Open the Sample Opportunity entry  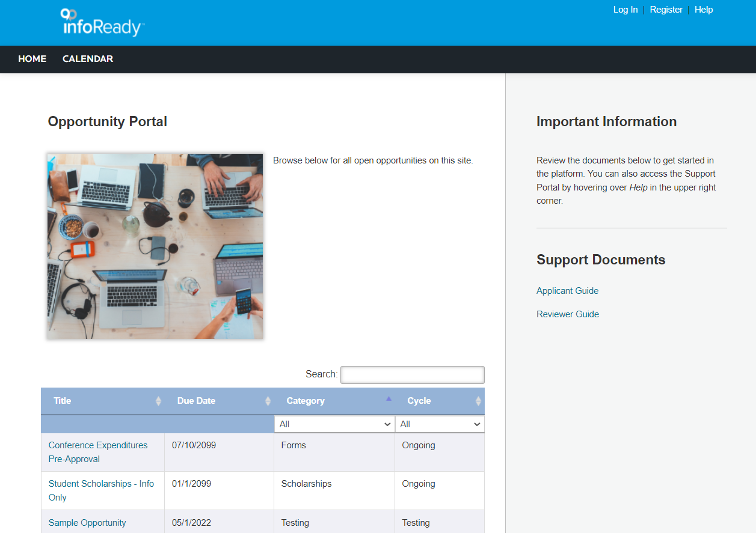(87, 523)
